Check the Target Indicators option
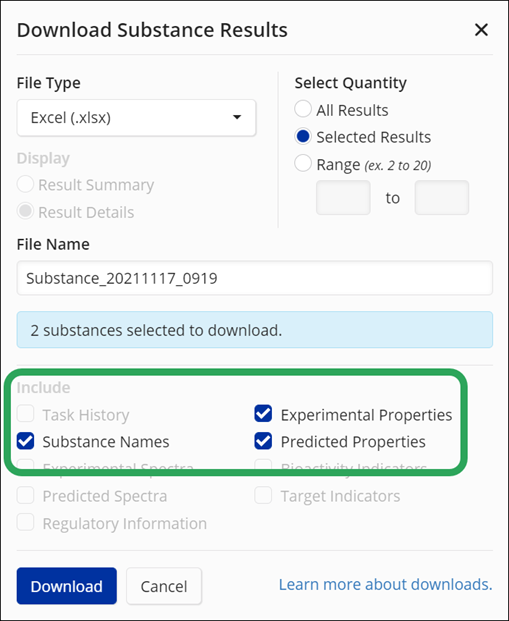Viewport: 509px width, 621px height. point(263,495)
